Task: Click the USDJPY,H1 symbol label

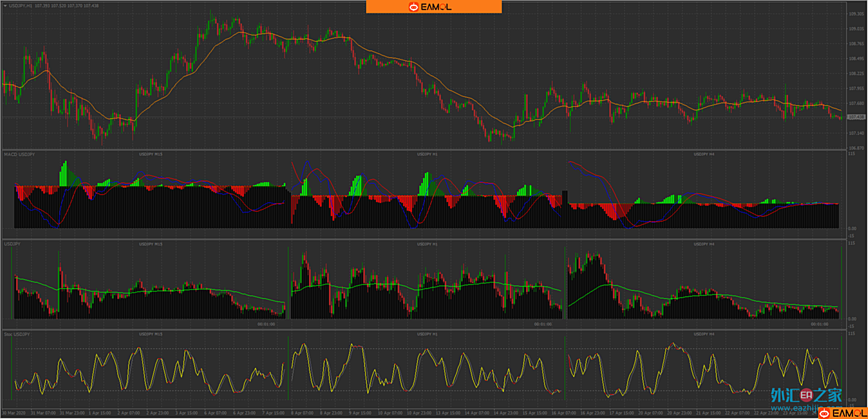Action: [21, 6]
